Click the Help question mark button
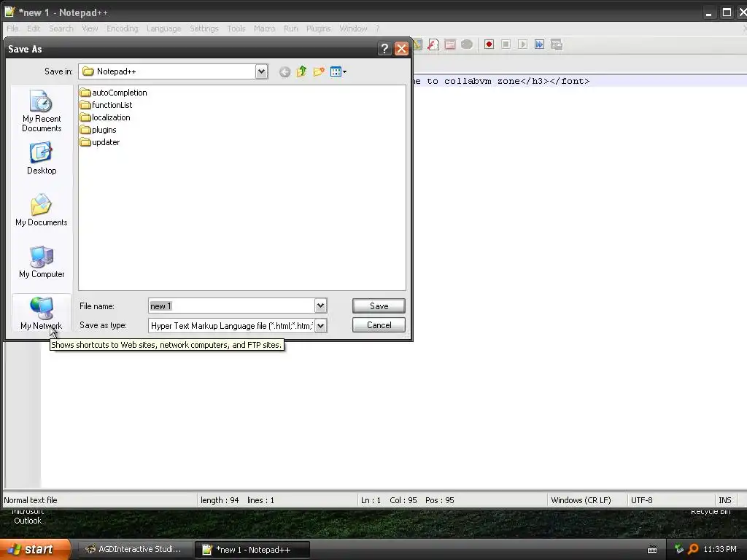Viewport: 747px width, 560px height. click(x=384, y=49)
